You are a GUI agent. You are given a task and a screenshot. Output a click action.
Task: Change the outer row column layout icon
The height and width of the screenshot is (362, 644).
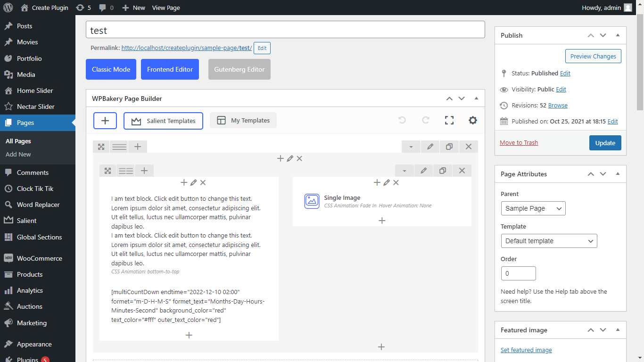(x=119, y=147)
